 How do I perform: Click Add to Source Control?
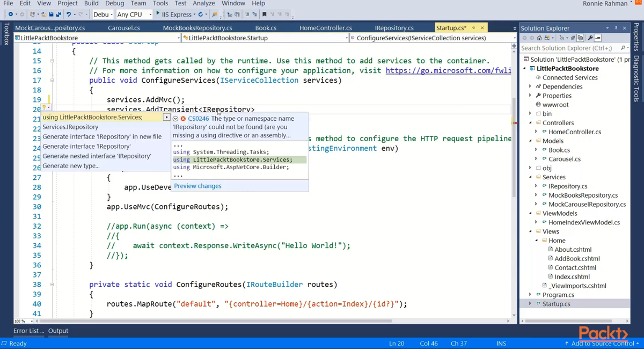click(x=602, y=343)
